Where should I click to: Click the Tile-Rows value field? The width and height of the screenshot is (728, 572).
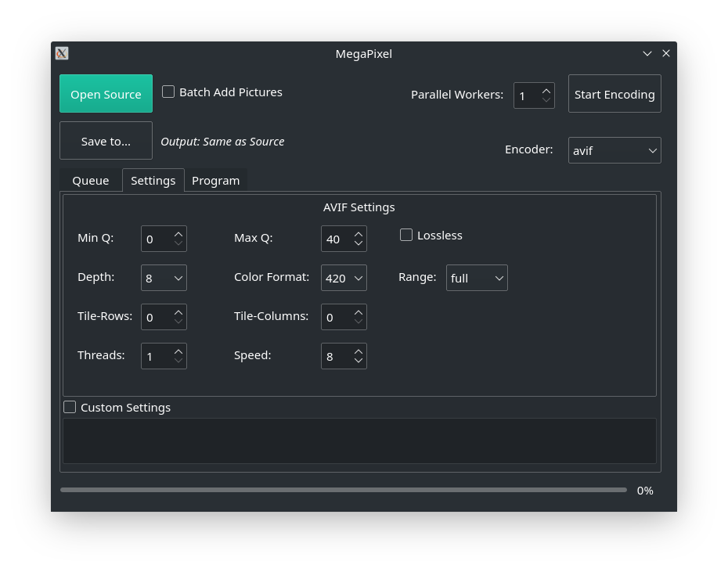tap(157, 317)
